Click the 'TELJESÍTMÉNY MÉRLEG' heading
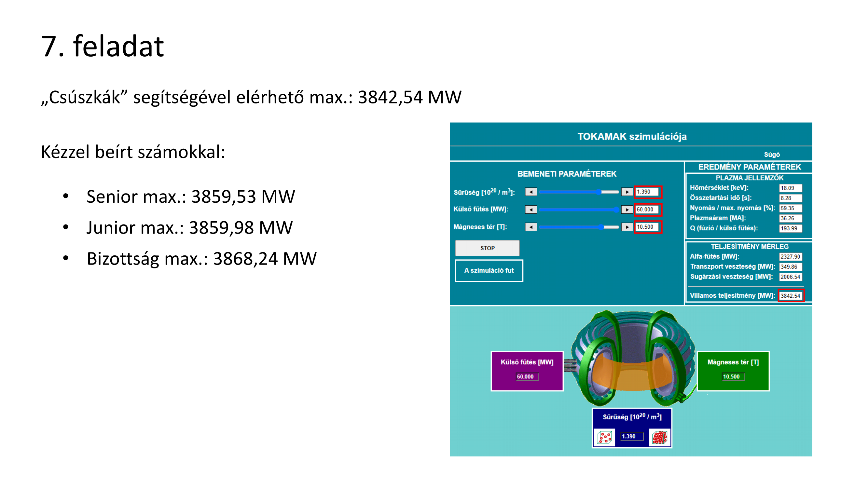Screen dimensions: 868x488 coord(750,247)
